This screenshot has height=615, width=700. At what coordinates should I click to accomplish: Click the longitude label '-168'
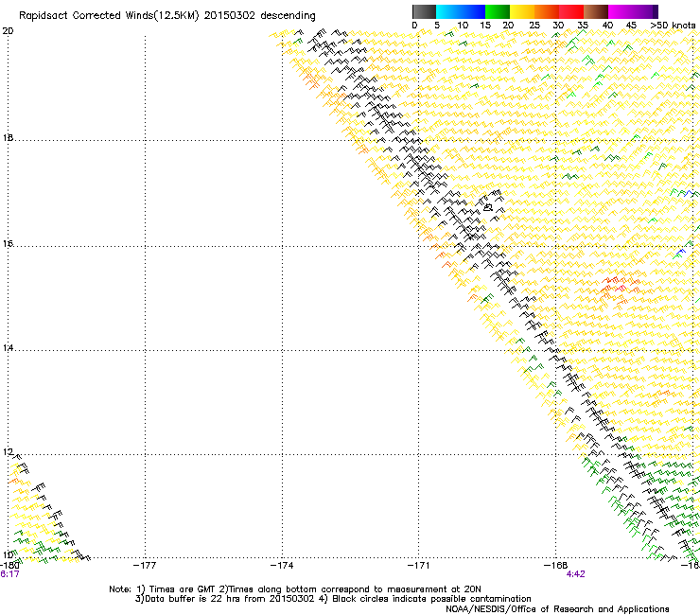pyautogui.click(x=555, y=566)
